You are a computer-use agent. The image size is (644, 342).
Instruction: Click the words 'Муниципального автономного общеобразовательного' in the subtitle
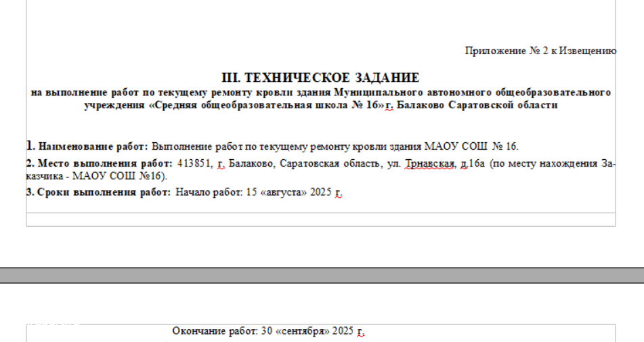coord(472,92)
